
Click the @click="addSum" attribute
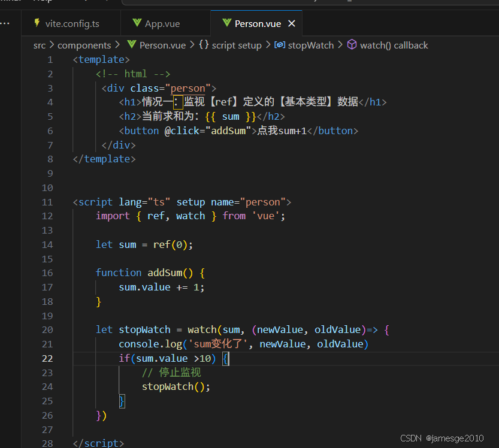(x=208, y=131)
